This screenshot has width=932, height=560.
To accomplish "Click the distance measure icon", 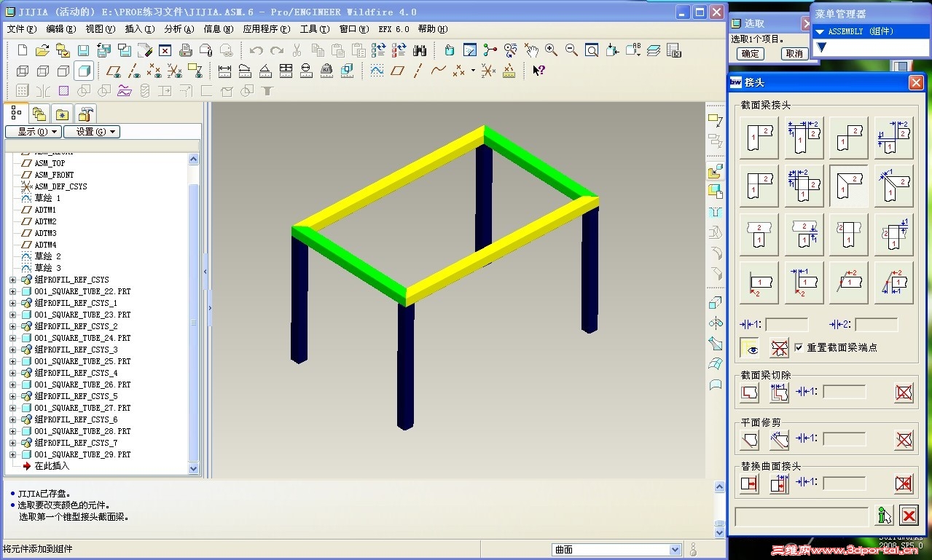I will tap(224, 71).
